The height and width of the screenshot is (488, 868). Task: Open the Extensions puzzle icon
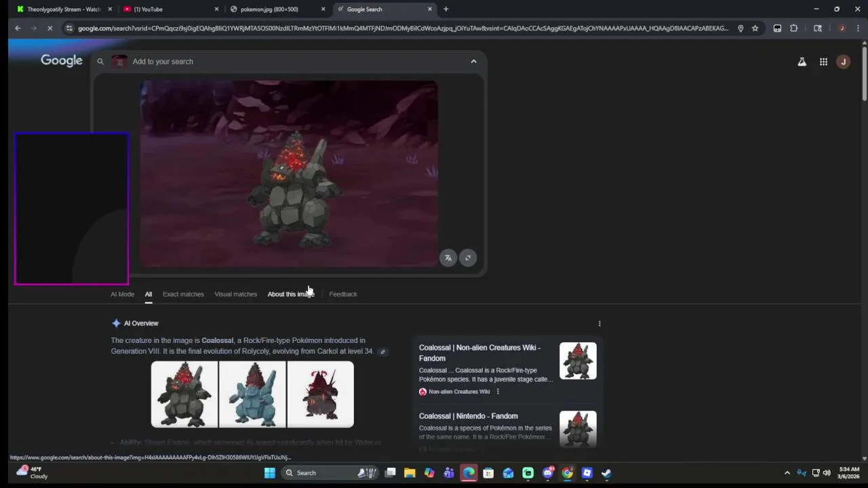pyautogui.click(x=794, y=28)
